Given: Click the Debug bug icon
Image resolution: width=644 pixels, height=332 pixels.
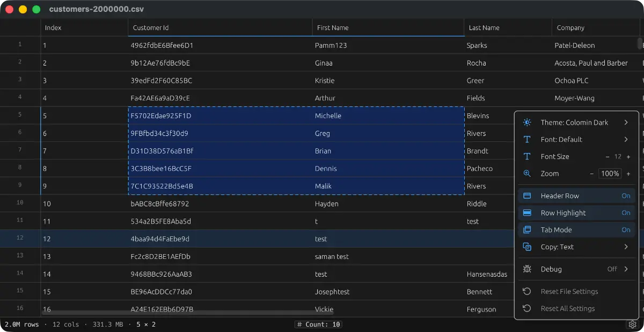Looking at the screenshot, I should tap(527, 269).
